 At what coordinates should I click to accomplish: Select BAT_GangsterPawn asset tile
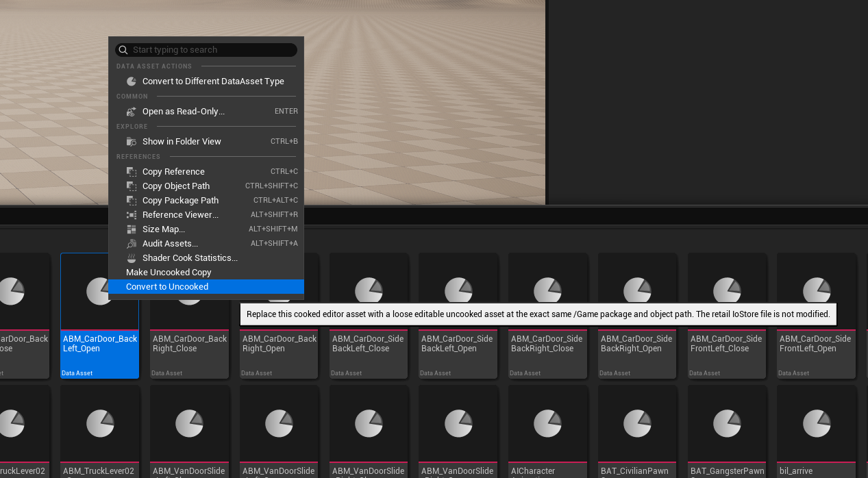click(728, 431)
